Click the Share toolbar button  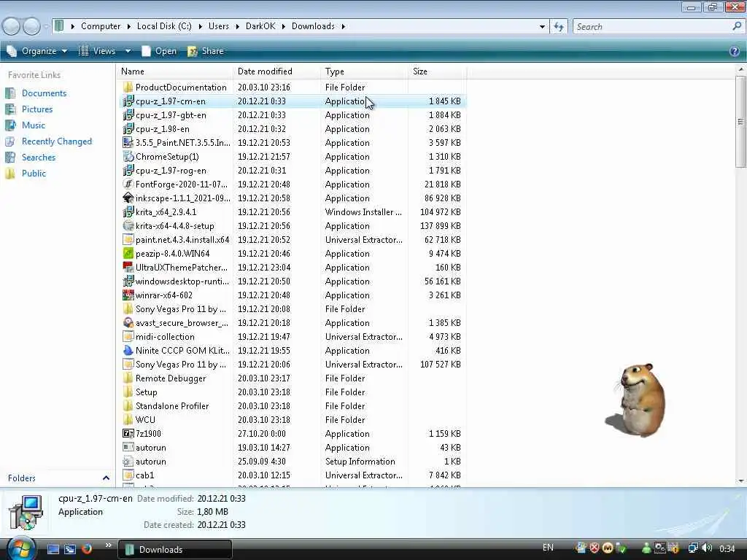206,51
